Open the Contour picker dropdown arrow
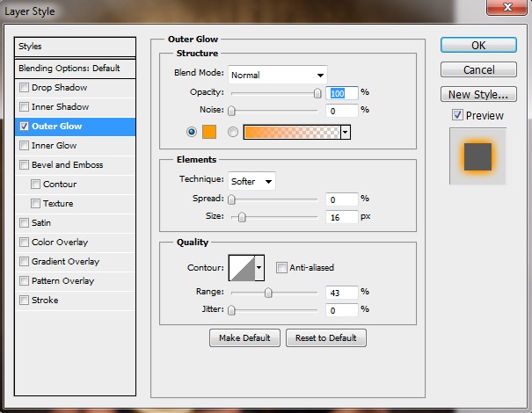 click(x=259, y=267)
